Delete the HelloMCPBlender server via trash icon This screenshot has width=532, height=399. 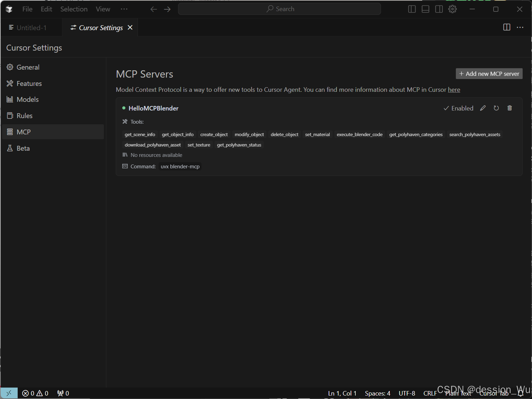509,108
